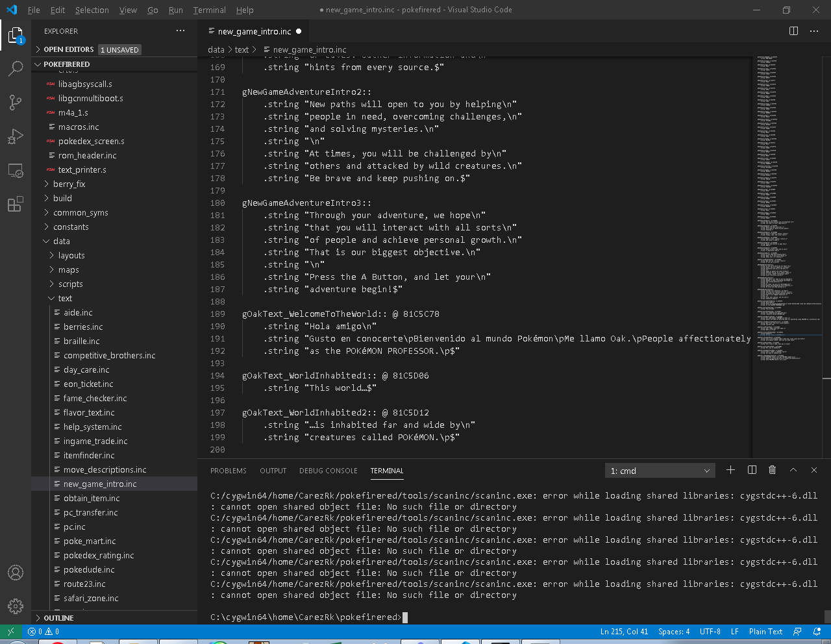
Task: Open the Search view in activity bar
Action: (x=16, y=68)
